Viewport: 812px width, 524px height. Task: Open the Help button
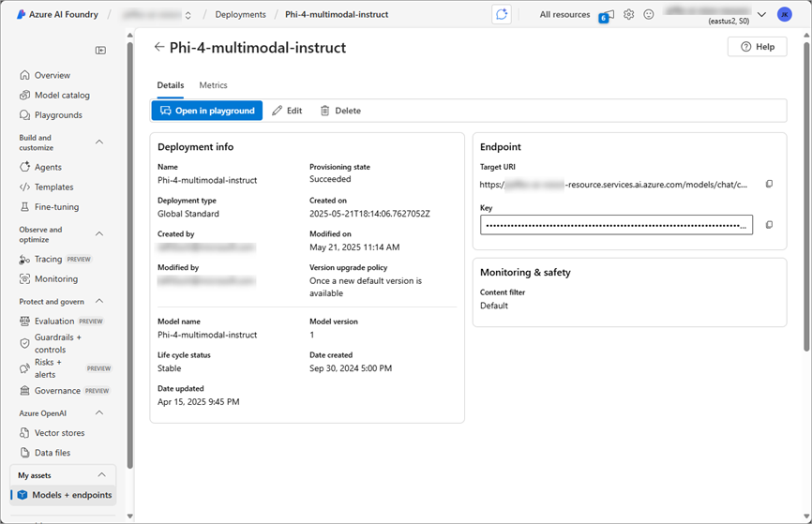coord(757,47)
